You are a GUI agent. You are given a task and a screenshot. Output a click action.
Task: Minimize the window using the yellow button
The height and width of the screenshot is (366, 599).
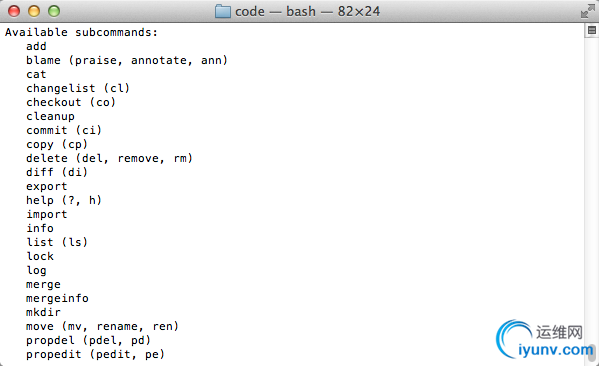tap(34, 11)
